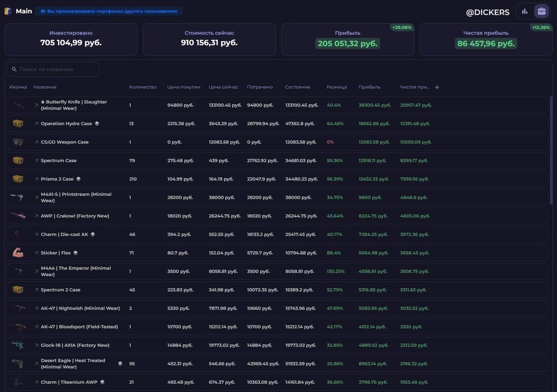Sort by the Цена покупки column header
This screenshot has width=557, height=392.
coord(184,87)
